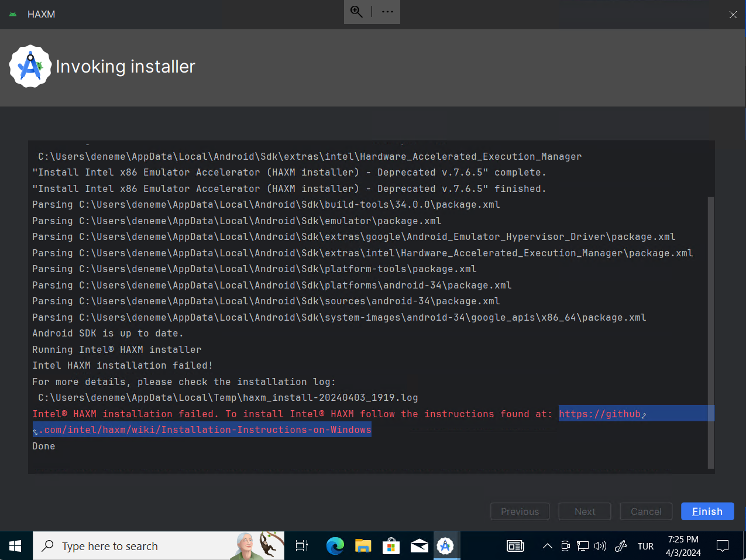Launch Microsoft Edge from taskbar
The width and height of the screenshot is (746, 560).
coord(335,546)
